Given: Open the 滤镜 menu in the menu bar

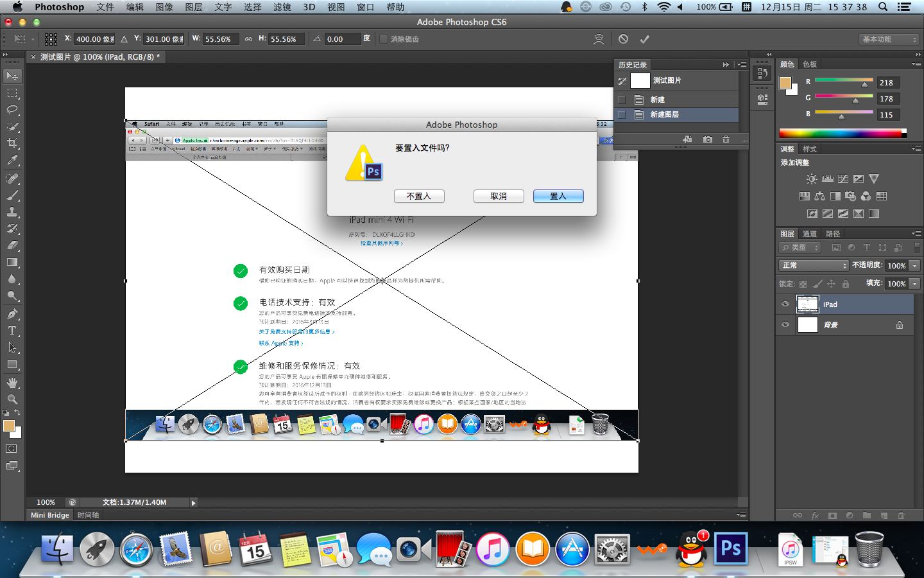Looking at the screenshot, I should tap(282, 7).
